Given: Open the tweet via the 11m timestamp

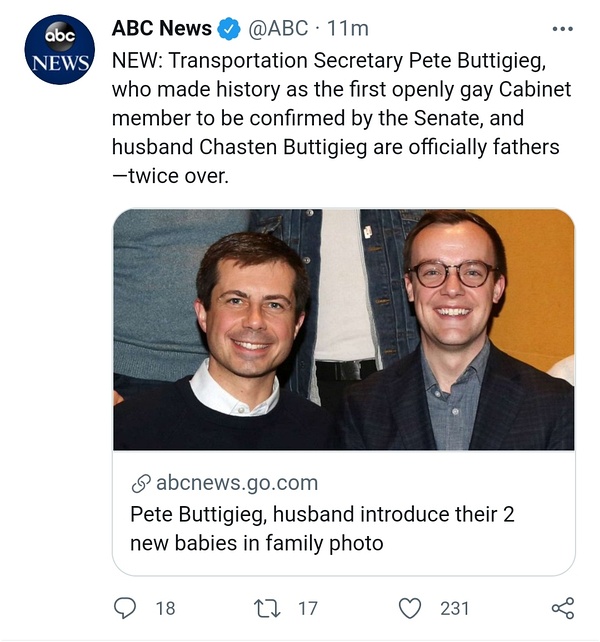Looking at the screenshot, I should [x=350, y=28].
